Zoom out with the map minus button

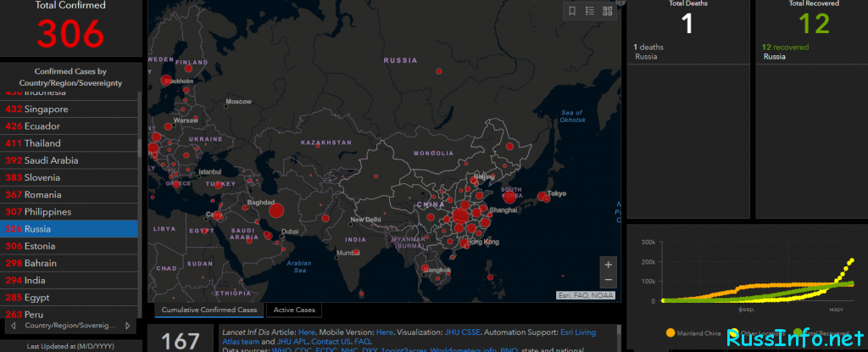point(608,280)
